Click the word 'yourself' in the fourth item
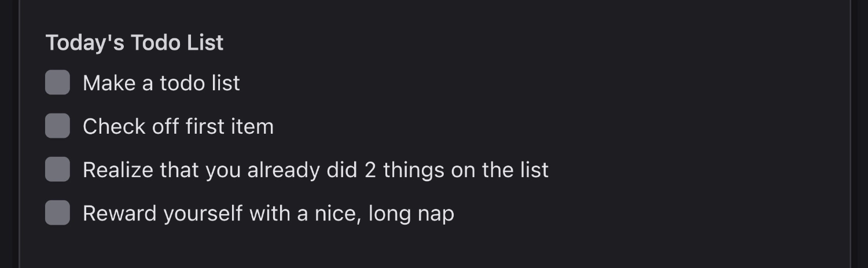Screen dimensions: 868x268 (x=202, y=214)
